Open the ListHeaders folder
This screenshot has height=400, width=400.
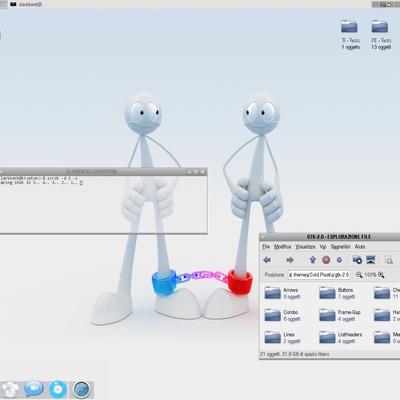(x=327, y=337)
